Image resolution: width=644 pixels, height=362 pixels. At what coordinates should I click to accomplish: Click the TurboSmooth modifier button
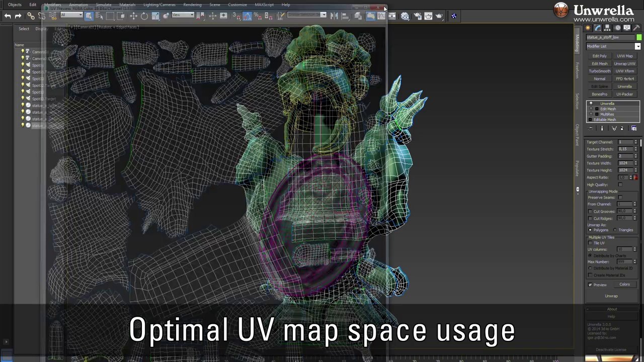pyautogui.click(x=600, y=71)
